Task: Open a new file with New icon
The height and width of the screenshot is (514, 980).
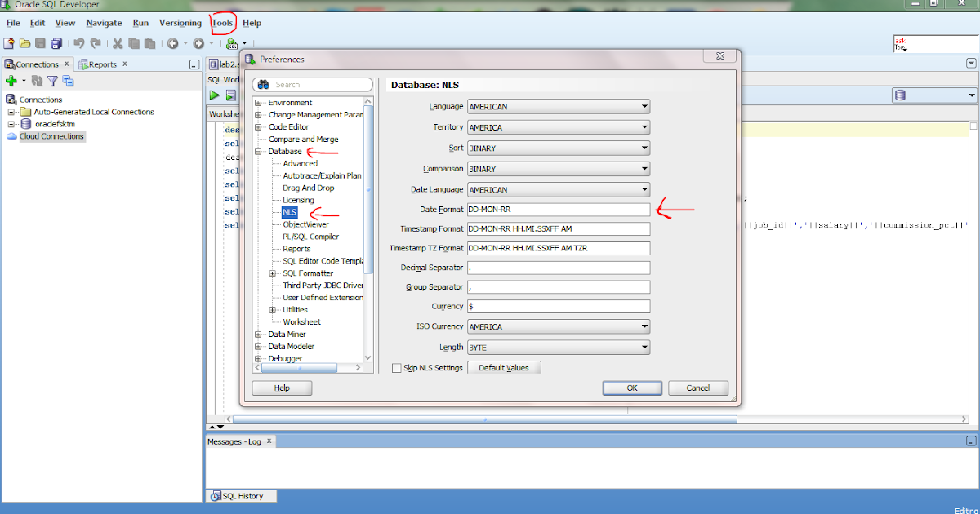Action: pos(10,43)
